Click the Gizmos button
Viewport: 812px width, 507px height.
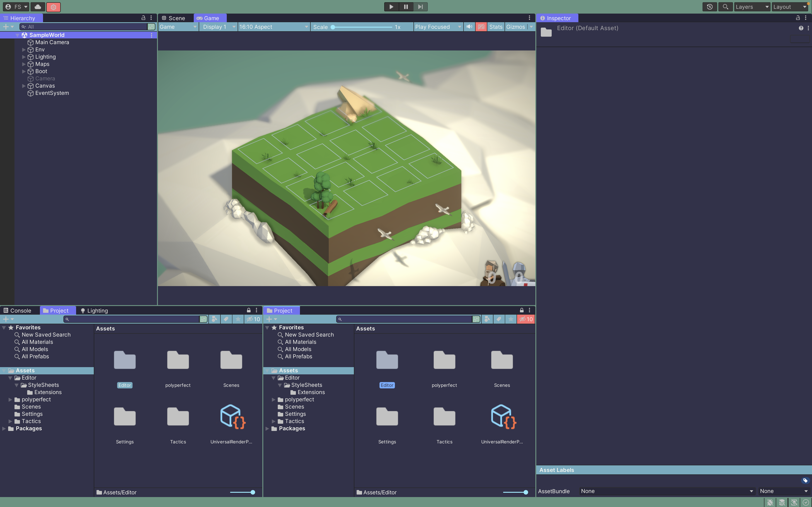515,27
